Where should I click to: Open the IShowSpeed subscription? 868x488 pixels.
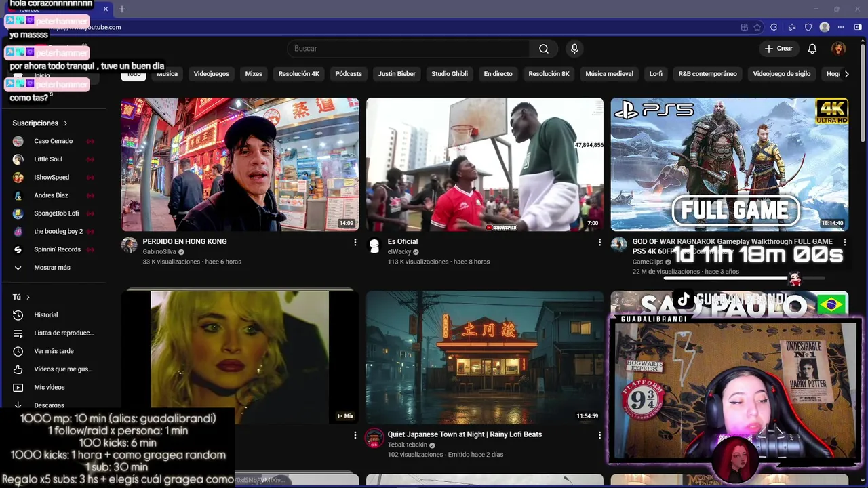coord(54,178)
